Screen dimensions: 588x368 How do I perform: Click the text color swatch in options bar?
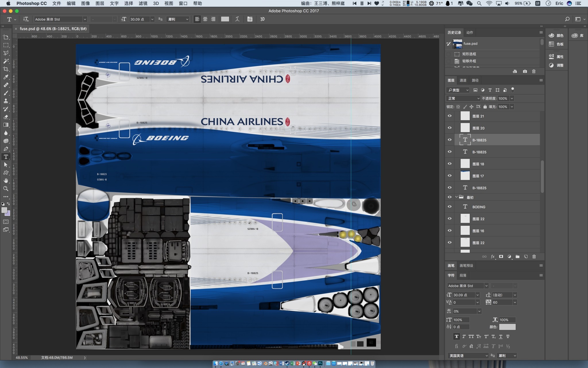pos(225,19)
